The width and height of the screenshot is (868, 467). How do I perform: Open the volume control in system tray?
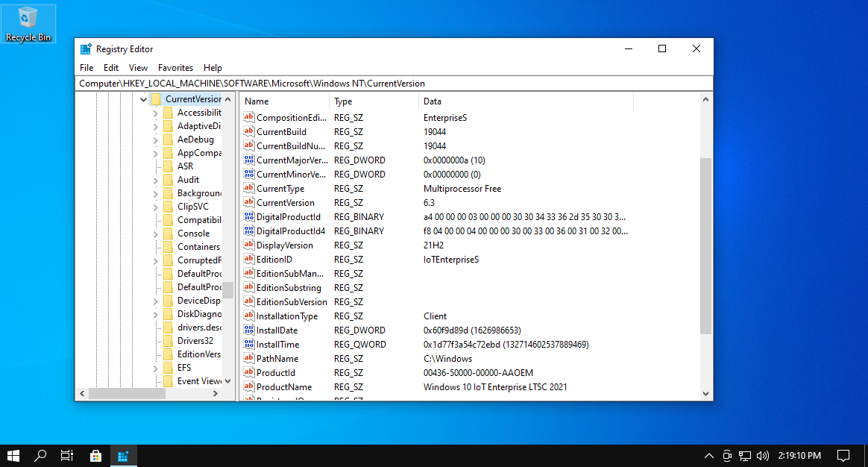763,455
